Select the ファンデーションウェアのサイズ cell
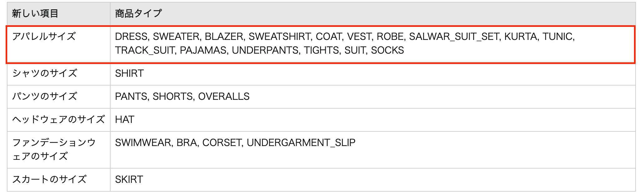This screenshot has width=644, height=196. point(54,149)
